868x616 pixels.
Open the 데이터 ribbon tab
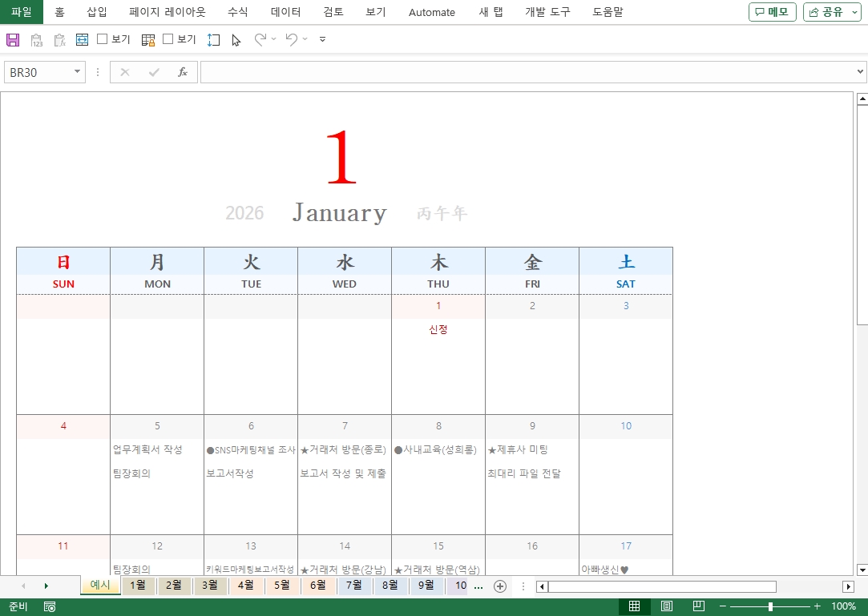pos(285,12)
